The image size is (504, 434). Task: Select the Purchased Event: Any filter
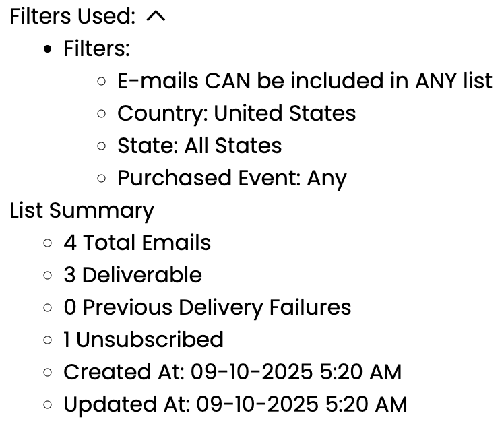pyautogui.click(x=232, y=178)
